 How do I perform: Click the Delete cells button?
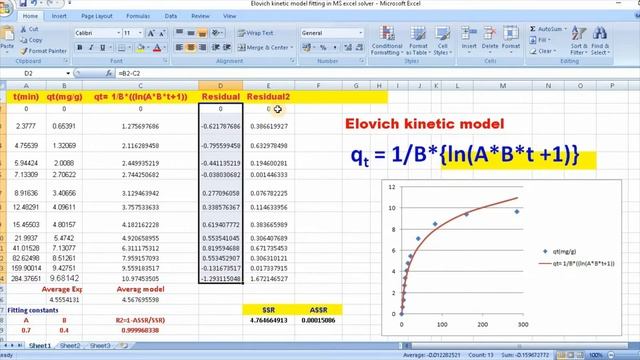coord(490,39)
